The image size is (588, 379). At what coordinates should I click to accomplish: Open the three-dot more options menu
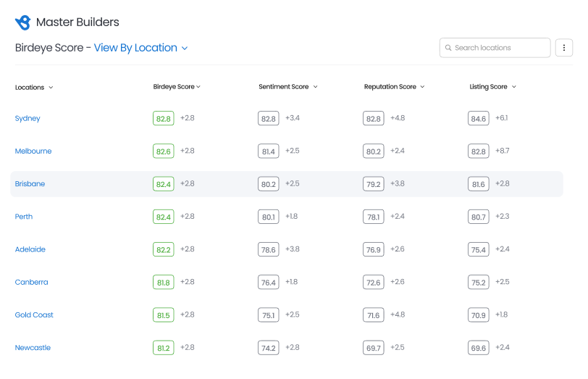point(563,48)
